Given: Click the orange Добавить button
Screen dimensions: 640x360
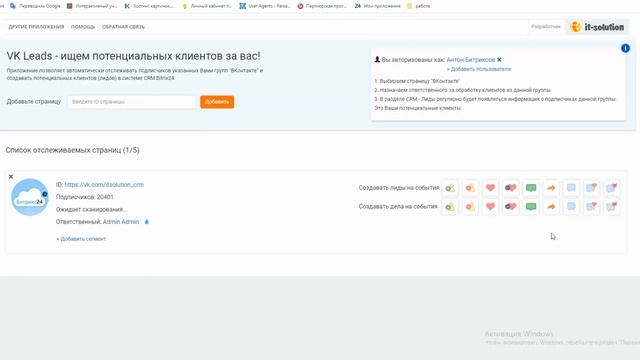Looking at the screenshot, I should coord(217,102).
